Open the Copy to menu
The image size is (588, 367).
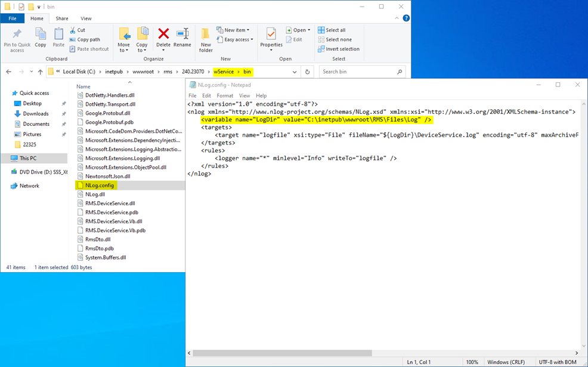(142, 40)
